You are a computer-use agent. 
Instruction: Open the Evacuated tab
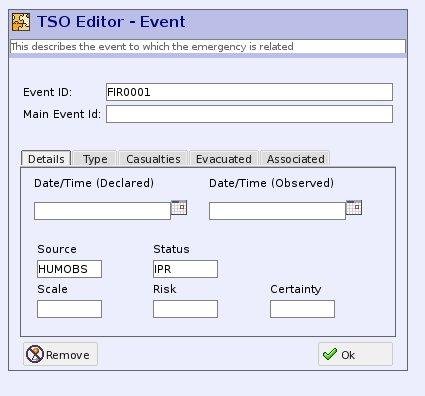224,159
